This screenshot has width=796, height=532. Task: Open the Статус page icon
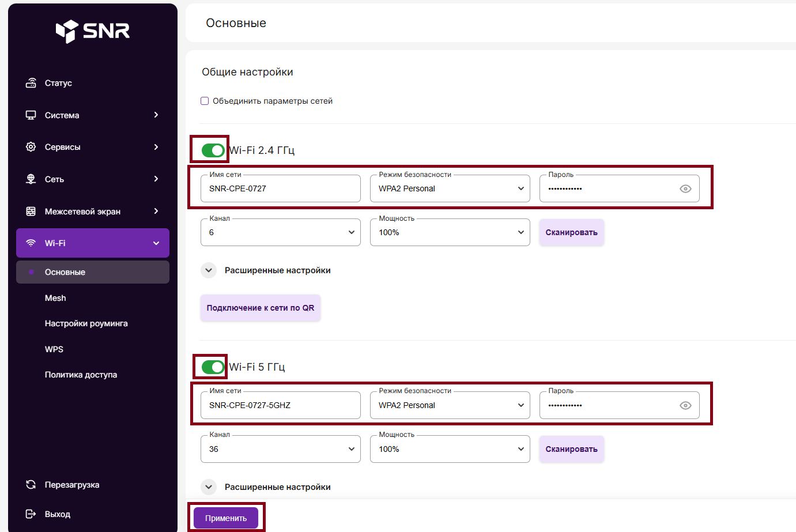[x=31, y=83]
